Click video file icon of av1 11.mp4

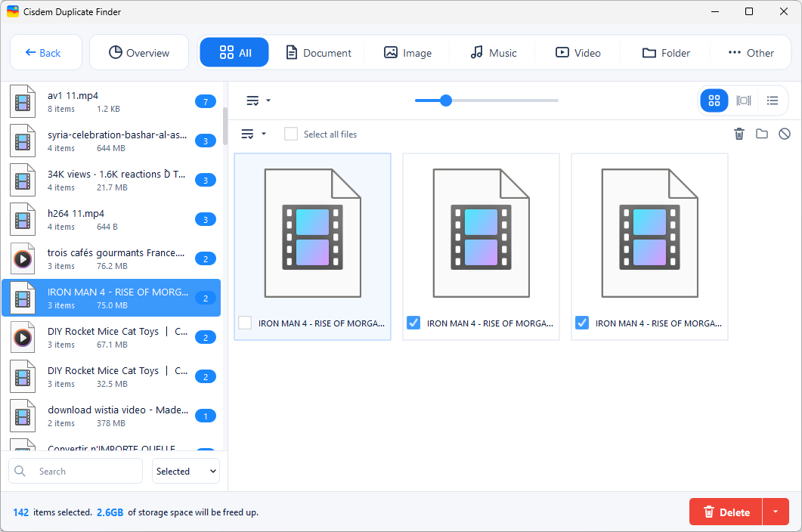[23, 101]
